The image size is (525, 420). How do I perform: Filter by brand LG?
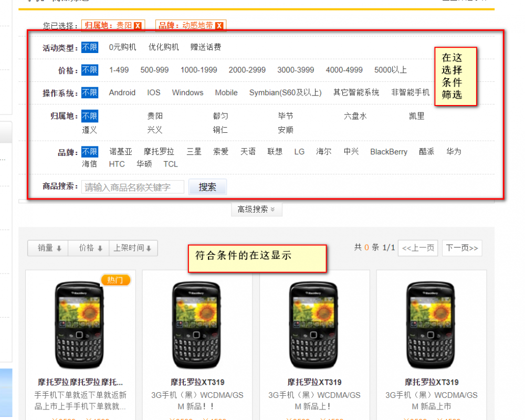[299, 152]
